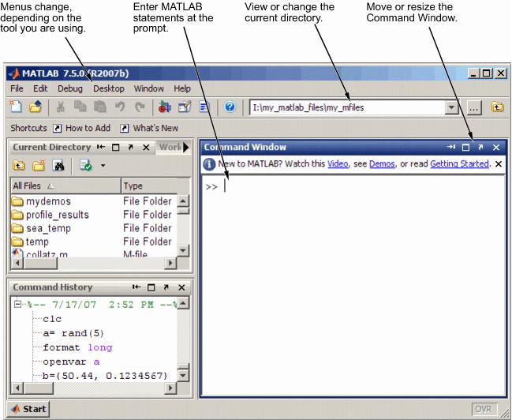The height and width of the screenshot is (420, 512).
Task: Switch to the Workspace tab
Action: click(170, 147)
